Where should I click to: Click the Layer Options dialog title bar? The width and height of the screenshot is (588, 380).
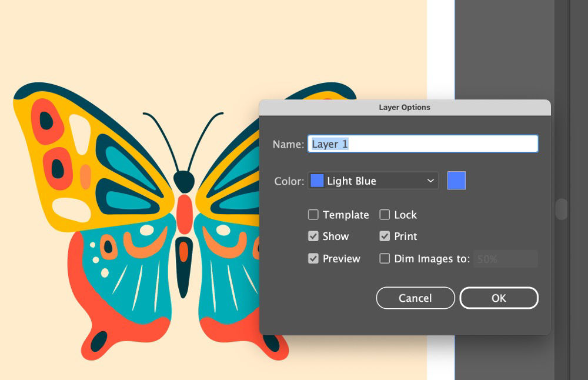[x=406, y=107]
